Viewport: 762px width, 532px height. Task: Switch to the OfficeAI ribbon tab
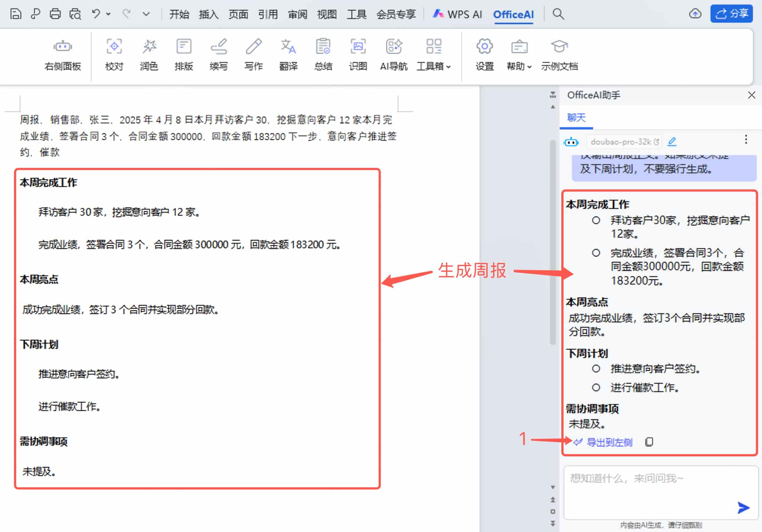coord(513,14)
